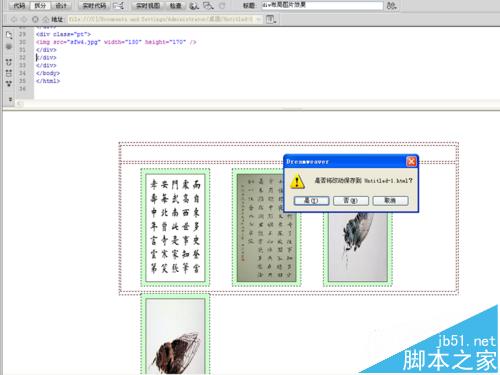Toggle 检查 (Inspect) mode button
The width and height of the screenshot is (500, 375).
(x=175, y=5)
